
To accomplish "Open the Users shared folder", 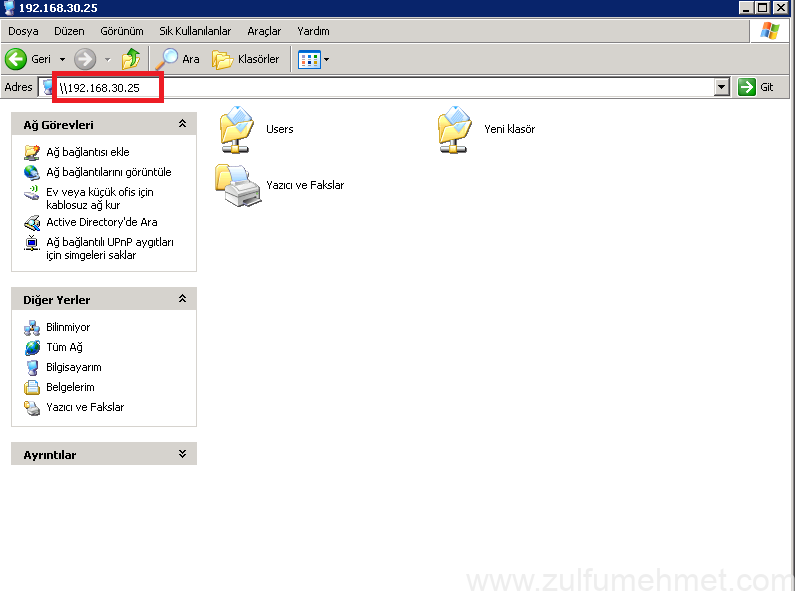I will click(x=237, y=129).
